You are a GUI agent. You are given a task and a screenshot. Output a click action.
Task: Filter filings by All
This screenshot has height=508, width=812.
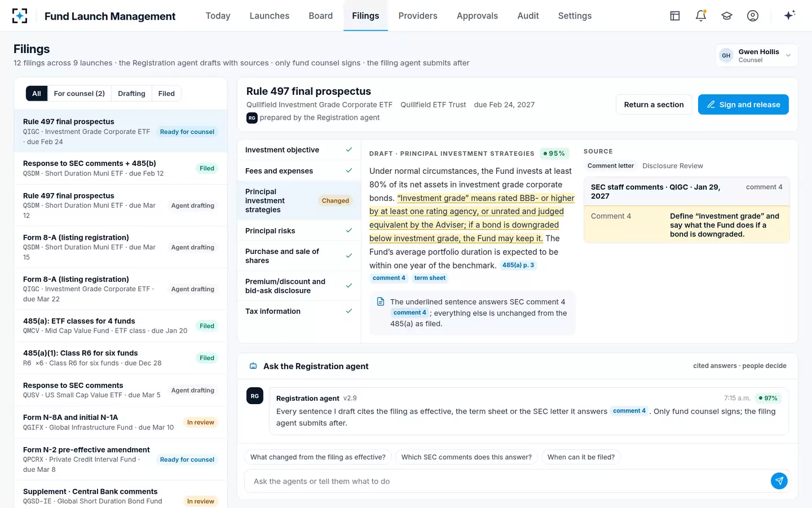[x=37, y=94]
